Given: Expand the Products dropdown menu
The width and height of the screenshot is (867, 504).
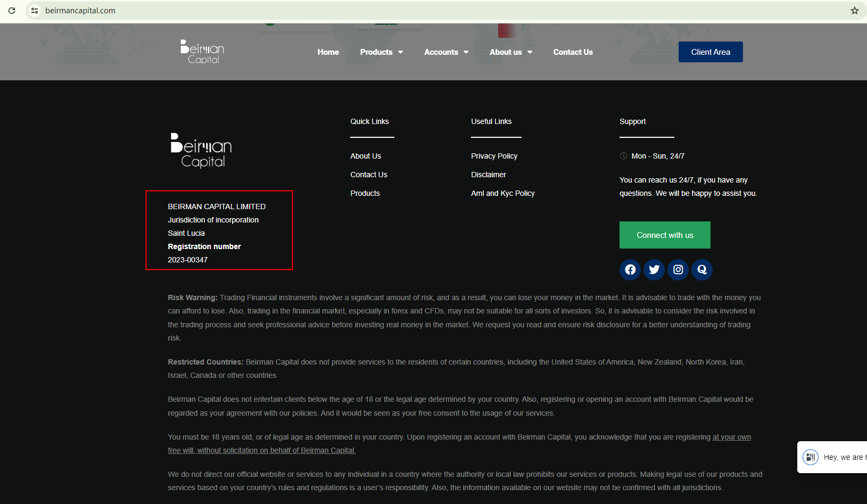Looking at the screenshot, I should pos(381,52).
